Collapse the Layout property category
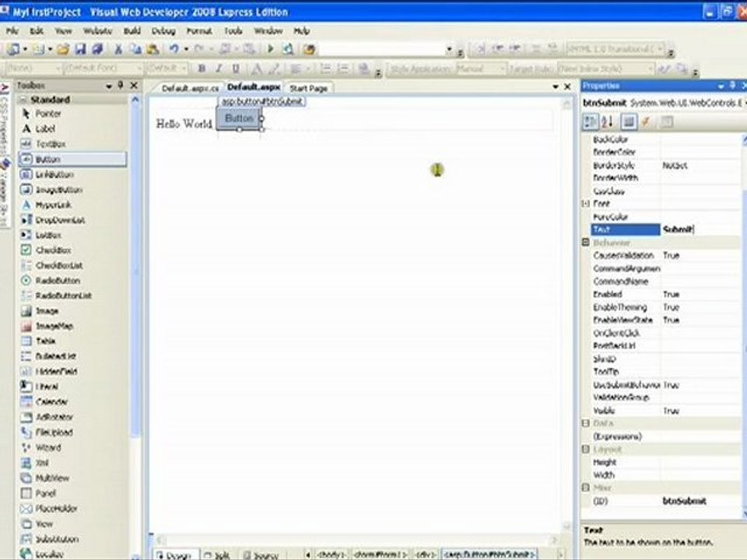Viewport: 747px width, 560px height. 586,449
